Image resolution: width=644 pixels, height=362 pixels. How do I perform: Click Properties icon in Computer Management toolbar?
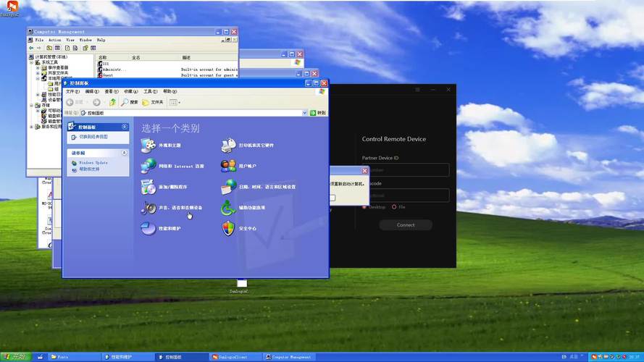coord(67,48)
